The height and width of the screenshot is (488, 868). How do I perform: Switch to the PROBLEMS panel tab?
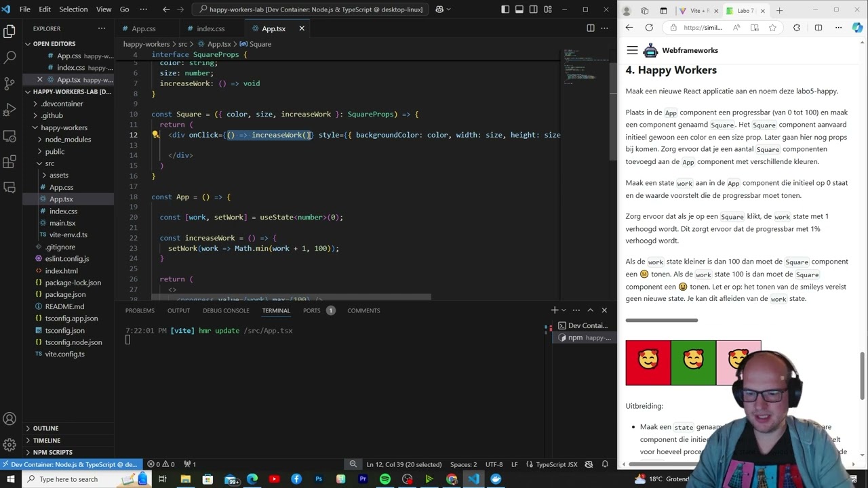pyautogui.click(x=140, y=310)
